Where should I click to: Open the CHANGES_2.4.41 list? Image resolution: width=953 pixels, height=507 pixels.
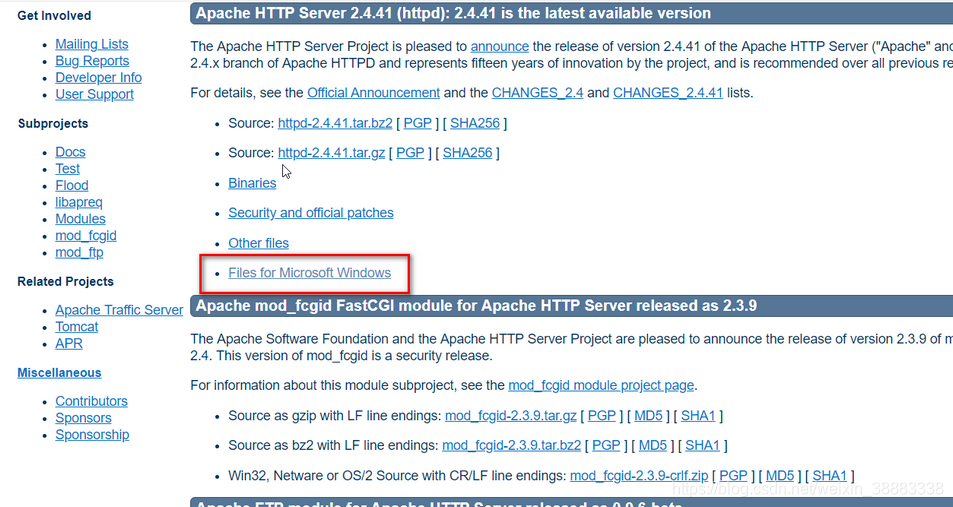(x=667, y=92)
